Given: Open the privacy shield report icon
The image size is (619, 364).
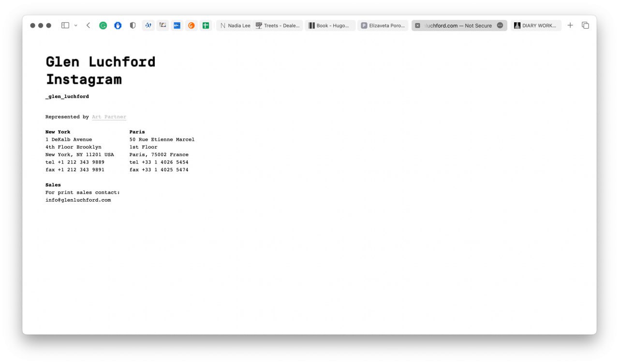Looking at the screenshot, I should 133,26.
